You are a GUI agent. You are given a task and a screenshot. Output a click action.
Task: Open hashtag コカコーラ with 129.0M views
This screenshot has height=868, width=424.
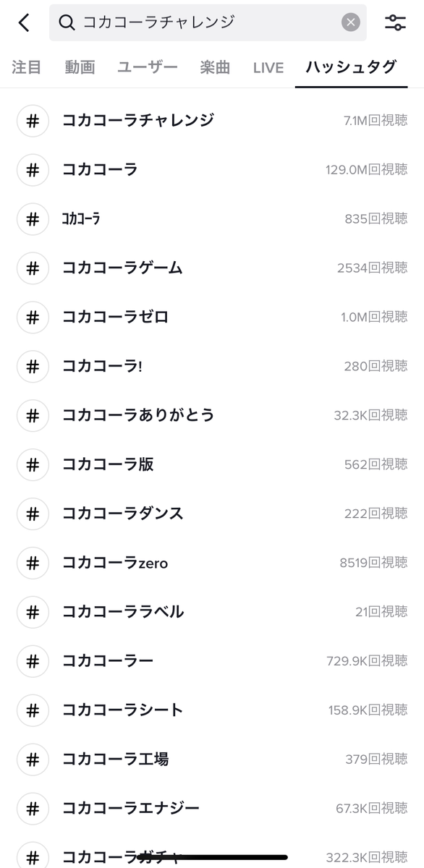[x=212, y=169]
